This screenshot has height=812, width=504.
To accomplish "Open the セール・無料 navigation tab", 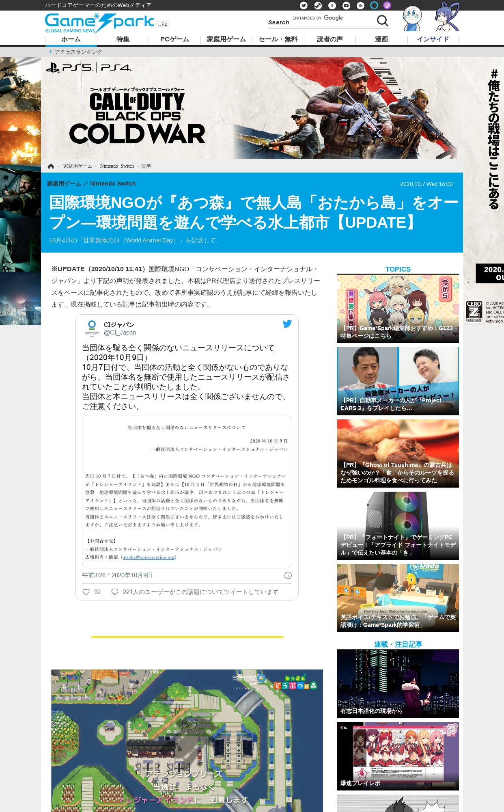I will tap(278, 39).
